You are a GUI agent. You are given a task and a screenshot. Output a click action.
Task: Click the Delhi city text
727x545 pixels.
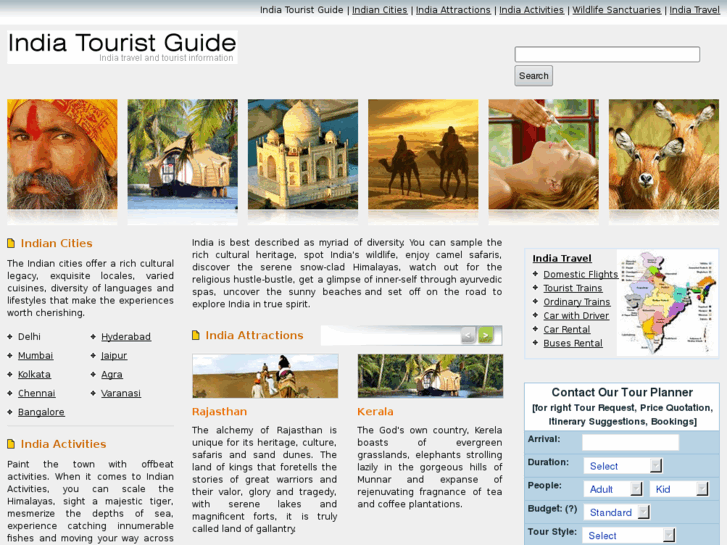(x=29, y=336)
